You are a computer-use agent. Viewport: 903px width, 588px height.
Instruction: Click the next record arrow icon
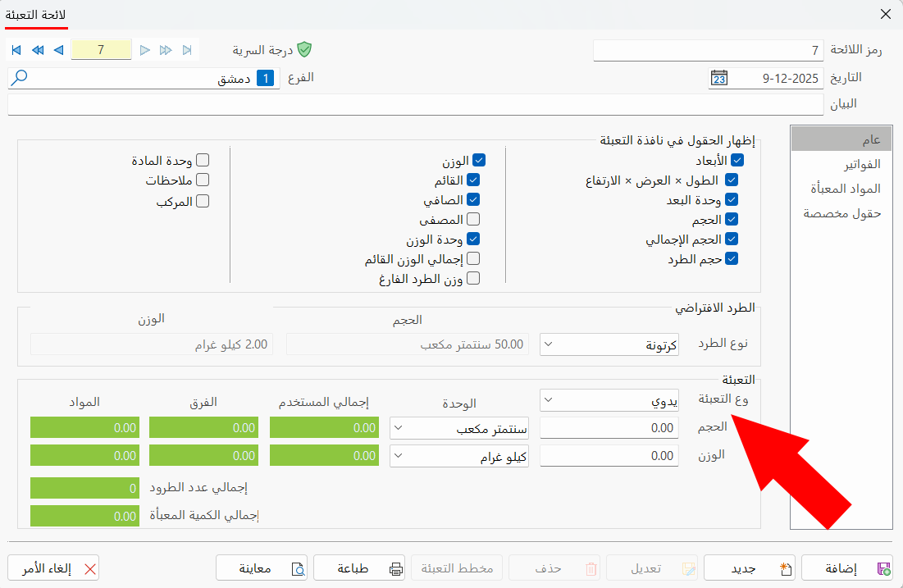[x=145, y=49]
